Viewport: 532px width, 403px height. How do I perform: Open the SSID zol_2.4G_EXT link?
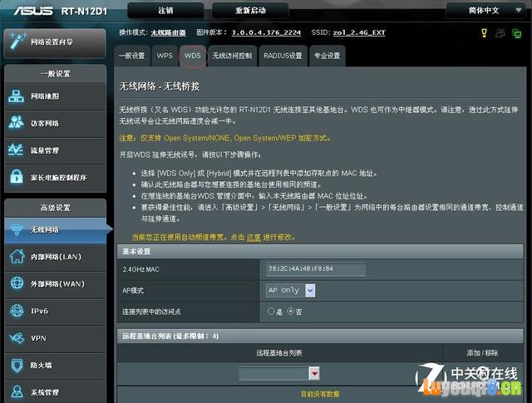[359, 32]
